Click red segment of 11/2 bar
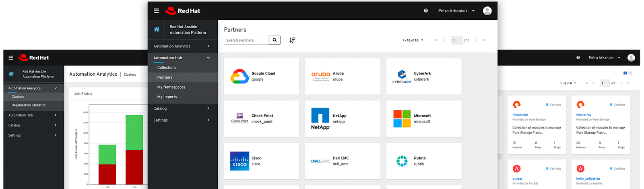Image resolution: width=644 pixels, height=189 pixels. [107, 174]
